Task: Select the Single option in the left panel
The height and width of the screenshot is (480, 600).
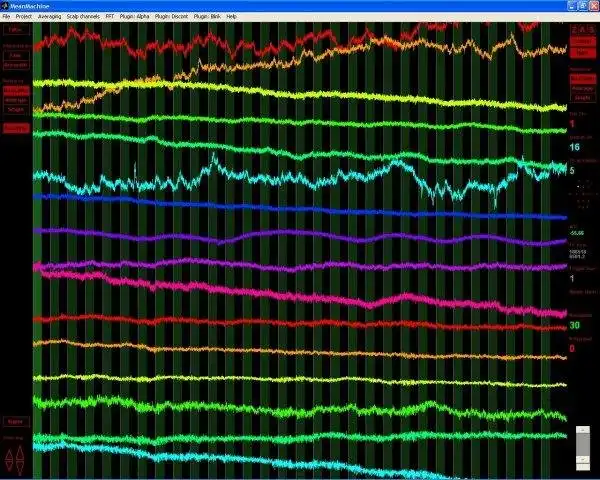Action: point(16,109)
